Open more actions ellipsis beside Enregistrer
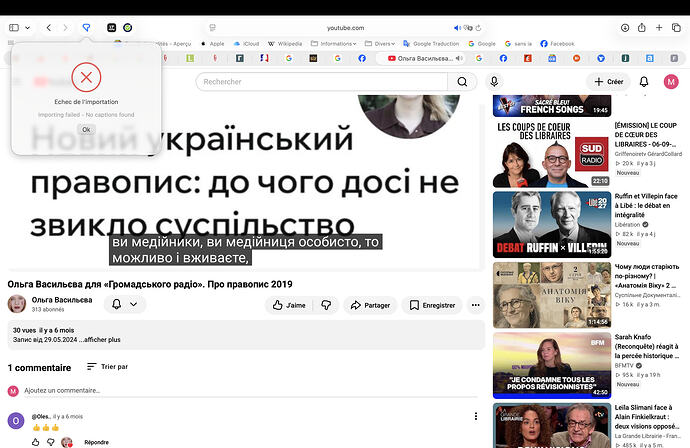 point(476,305)
